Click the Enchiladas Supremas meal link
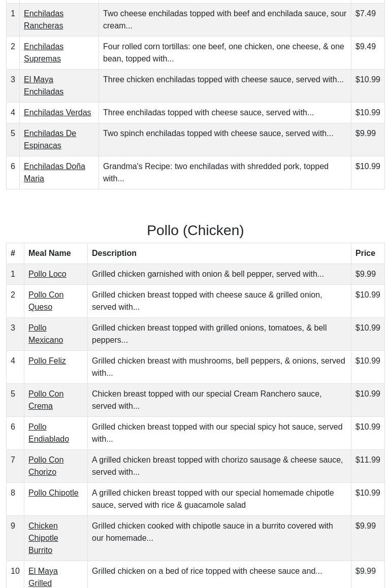Image resolution: width=391 pixels, height=588 pixels. (44, 52)
